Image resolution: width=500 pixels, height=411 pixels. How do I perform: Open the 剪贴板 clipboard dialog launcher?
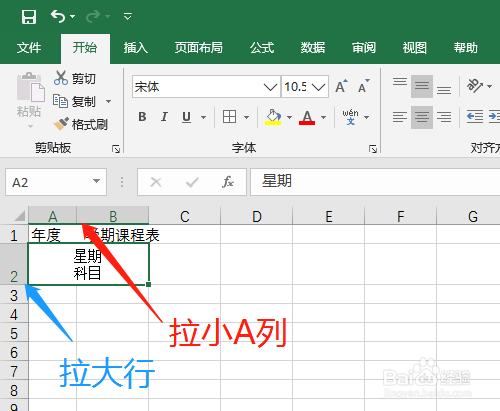click(x=116, y=149)
